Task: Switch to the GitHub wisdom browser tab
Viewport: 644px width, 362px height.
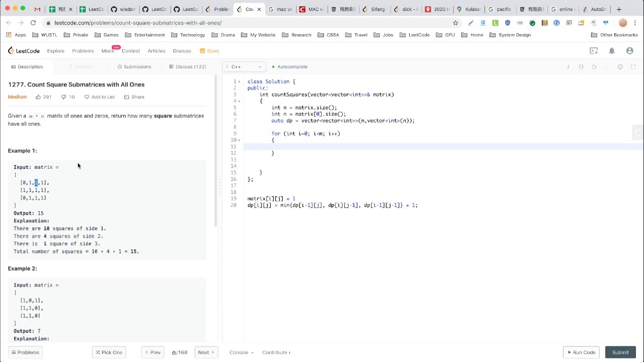Action: pyautogui.click(x=123, y=9)
